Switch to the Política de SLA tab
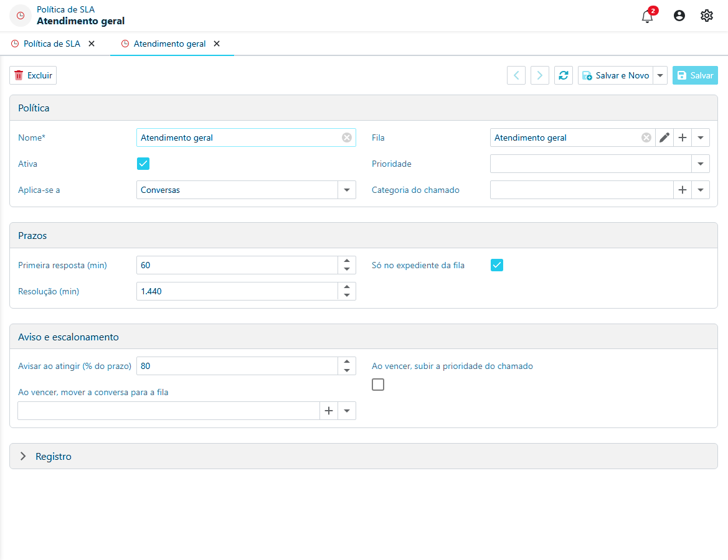 52,44
